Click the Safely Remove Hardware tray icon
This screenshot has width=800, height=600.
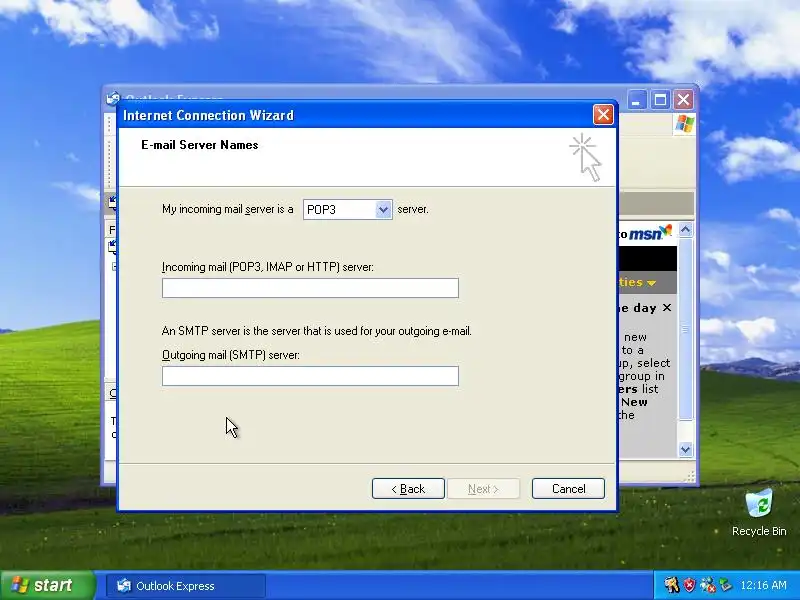tap(725, 585)
